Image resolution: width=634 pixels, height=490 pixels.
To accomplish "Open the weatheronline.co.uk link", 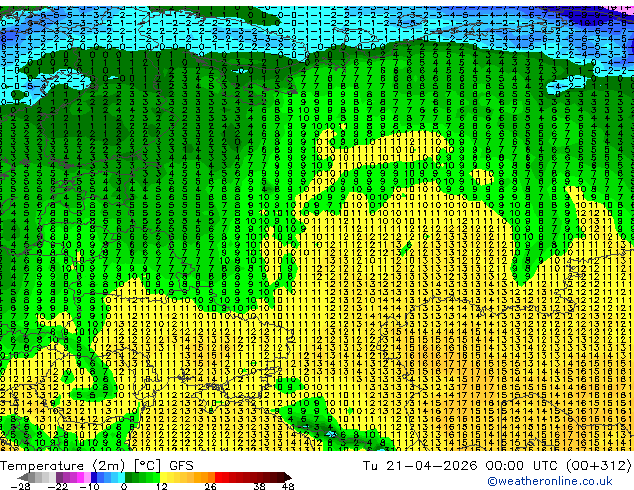I will 550,481.
